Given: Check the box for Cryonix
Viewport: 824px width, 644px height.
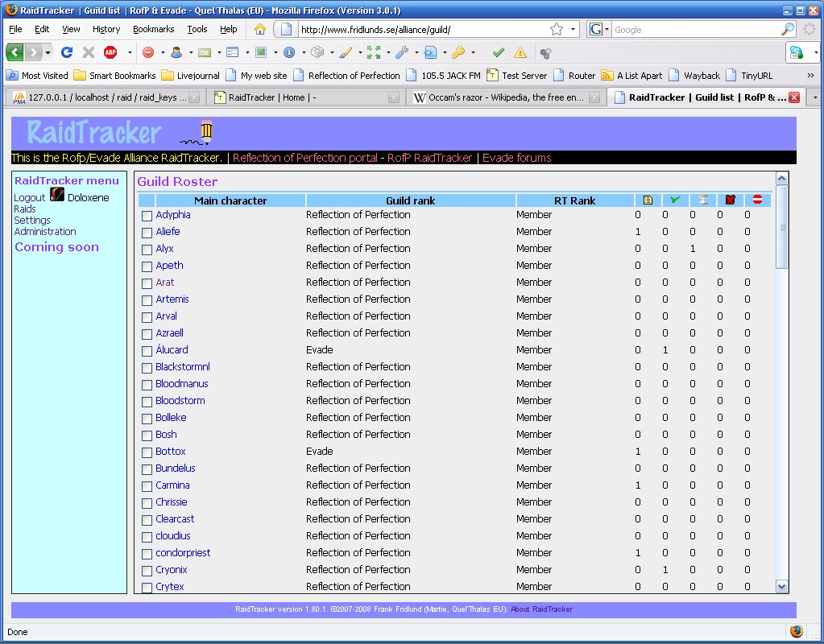Looking at the screenshot, I should 147,571.
